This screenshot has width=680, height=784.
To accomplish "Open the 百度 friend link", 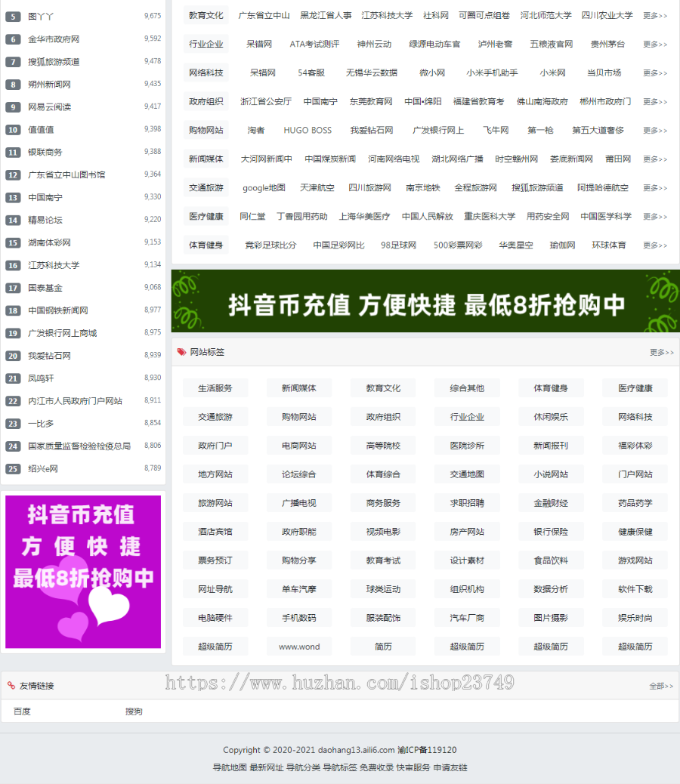I will (x=22, y=711).
